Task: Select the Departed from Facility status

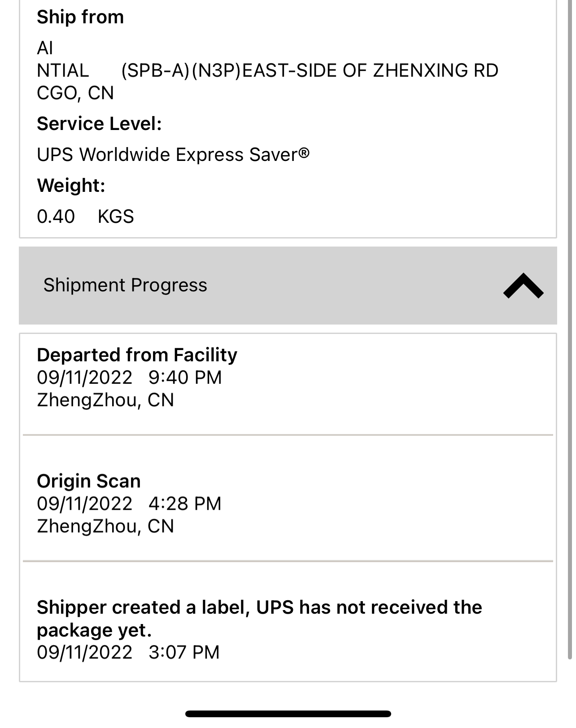Action: pos(137,355)
